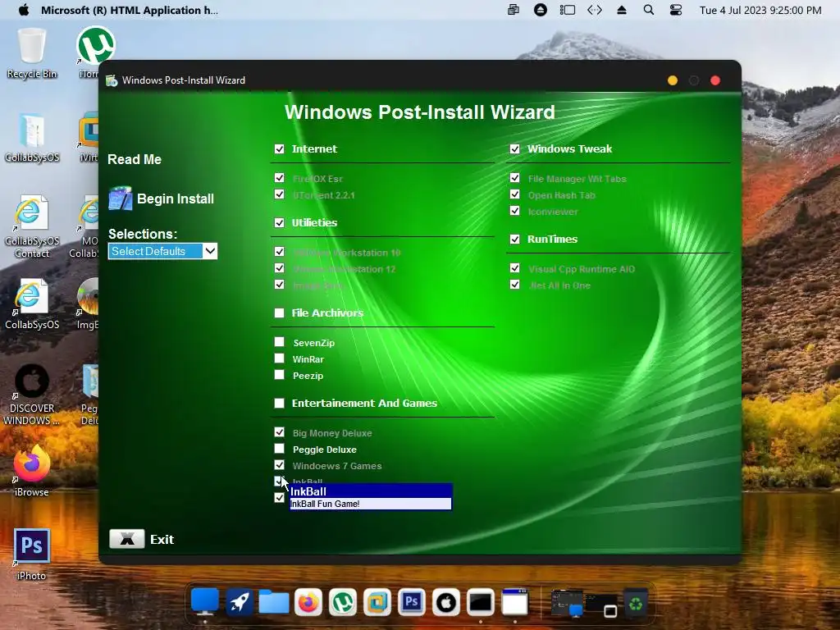Check the File Archivors category checkbox

pos(279,313)
